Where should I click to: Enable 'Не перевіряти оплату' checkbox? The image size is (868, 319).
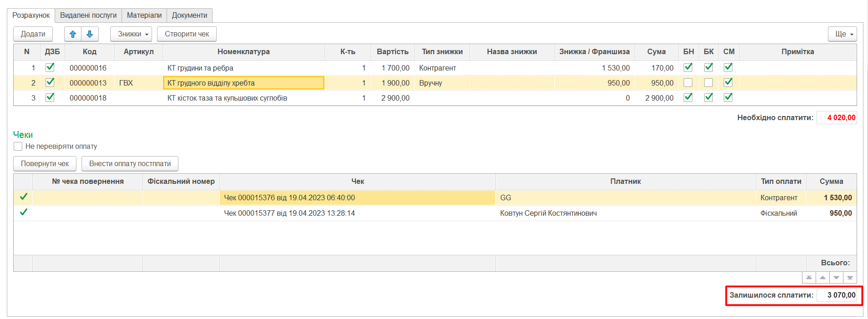pyautogui.click(x=18, y=147)
